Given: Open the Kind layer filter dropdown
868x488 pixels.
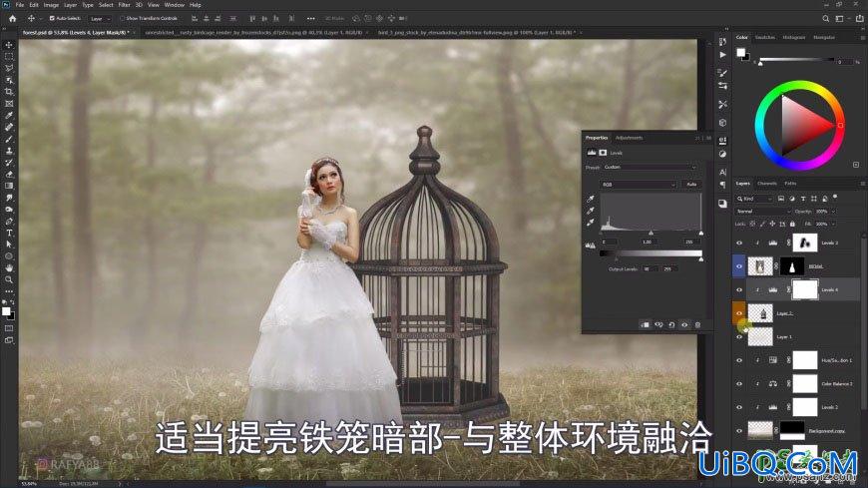Looking at the screenshot, I should tap(754, 199).
